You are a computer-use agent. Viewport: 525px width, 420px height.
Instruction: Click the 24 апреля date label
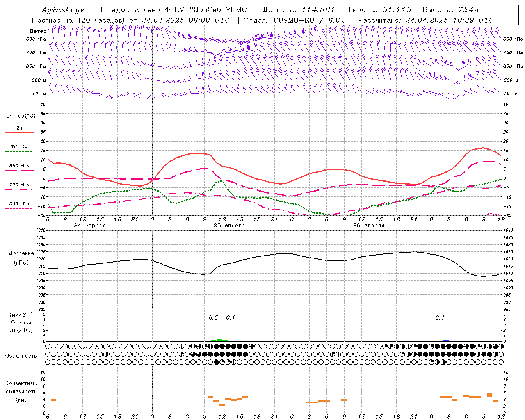[x=89, y=225]
